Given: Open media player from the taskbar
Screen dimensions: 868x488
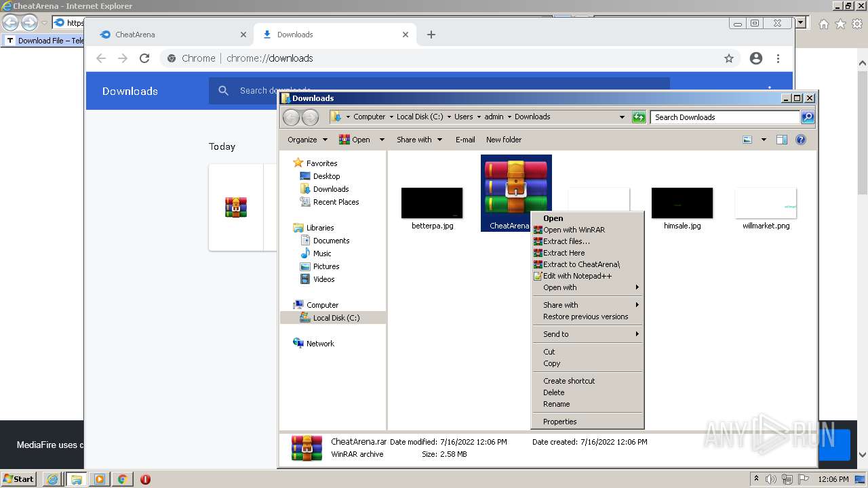Looking at the screenshot, I should 99,479.
